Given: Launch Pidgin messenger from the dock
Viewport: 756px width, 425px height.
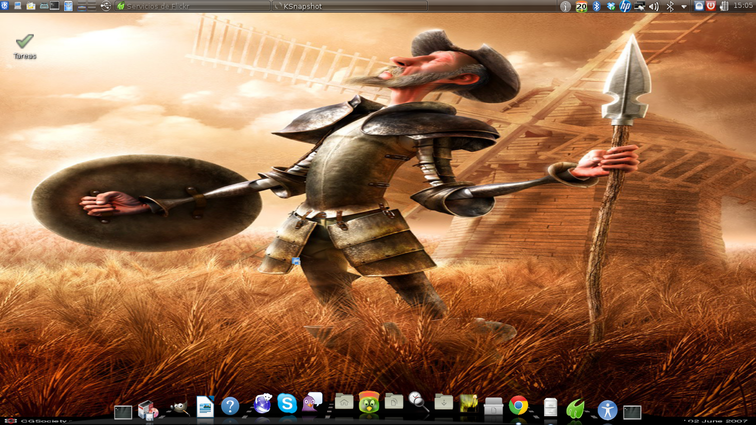Looking at the screenshot, I should 312,402.
